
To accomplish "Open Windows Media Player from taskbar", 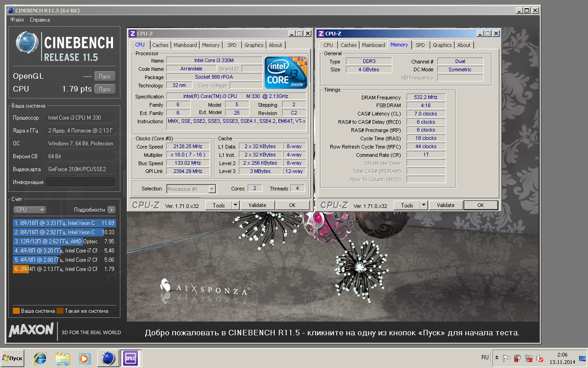I will 85,358.
